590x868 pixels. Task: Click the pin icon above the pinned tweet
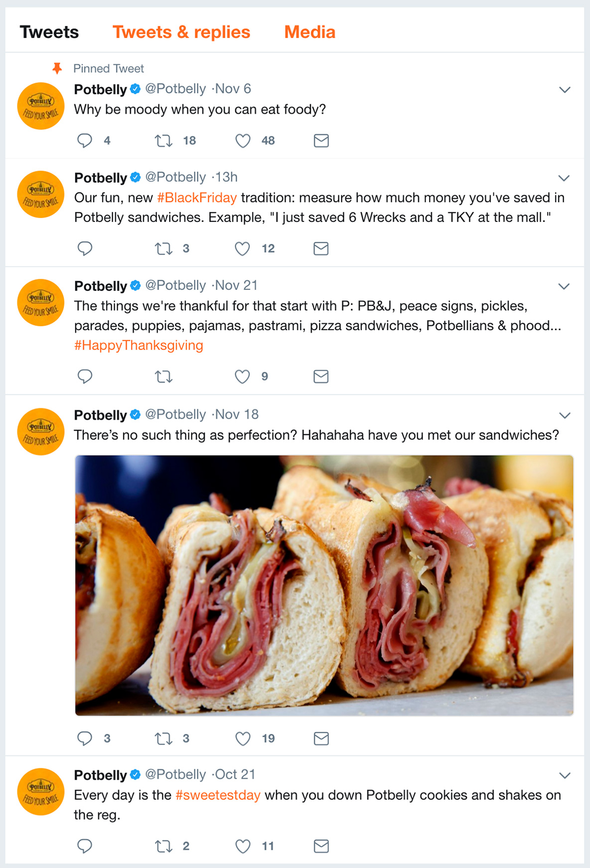(x=57, y=68)
